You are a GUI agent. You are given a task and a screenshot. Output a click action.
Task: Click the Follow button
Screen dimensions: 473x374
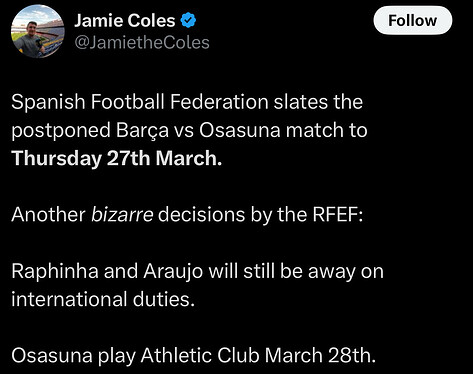click(413, 21)
